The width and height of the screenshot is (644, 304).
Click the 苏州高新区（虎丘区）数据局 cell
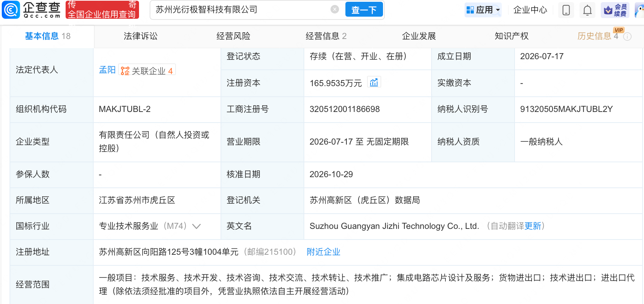[365, 200]
